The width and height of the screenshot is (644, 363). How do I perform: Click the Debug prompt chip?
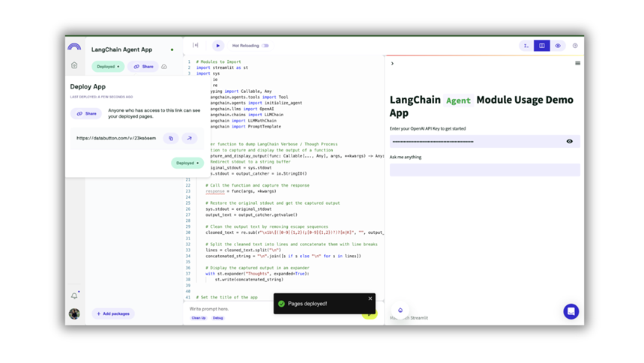pos(217,318)
